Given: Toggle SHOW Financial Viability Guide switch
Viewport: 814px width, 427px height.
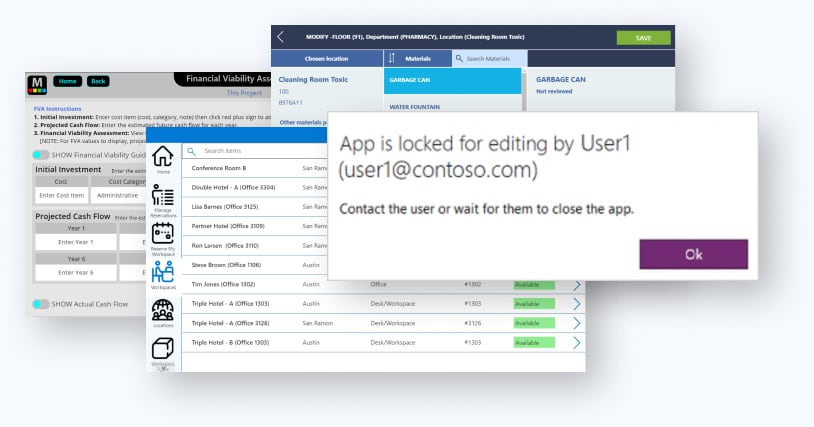Looking at the screenshot, I should point(40,155).
